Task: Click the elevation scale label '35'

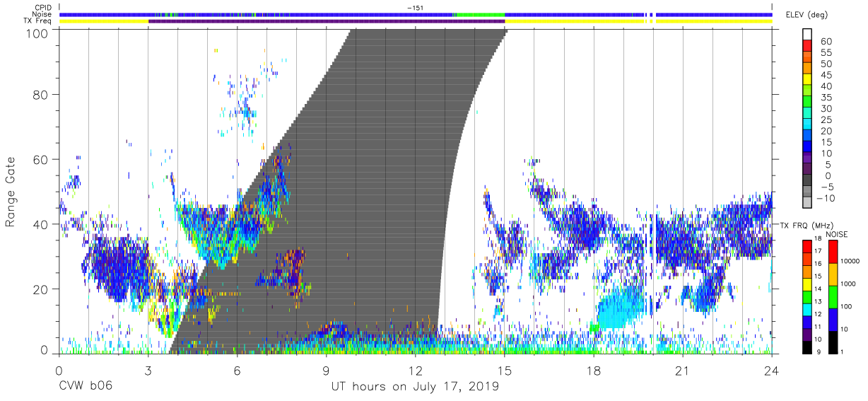Action: pyautogui.click(x=825, y=98)
